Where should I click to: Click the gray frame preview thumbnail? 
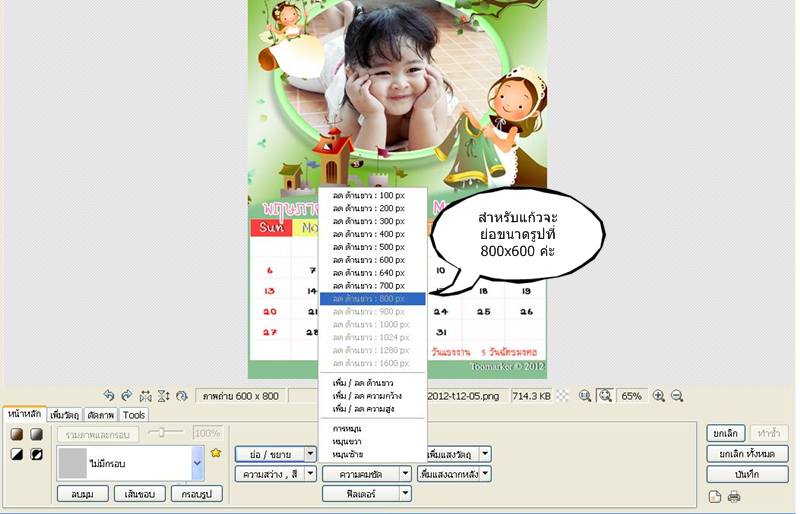[73, 463]
